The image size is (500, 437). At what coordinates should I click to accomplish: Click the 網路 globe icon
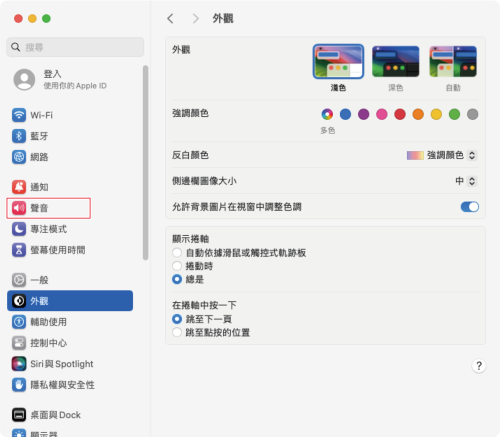(x=19, y=157)
